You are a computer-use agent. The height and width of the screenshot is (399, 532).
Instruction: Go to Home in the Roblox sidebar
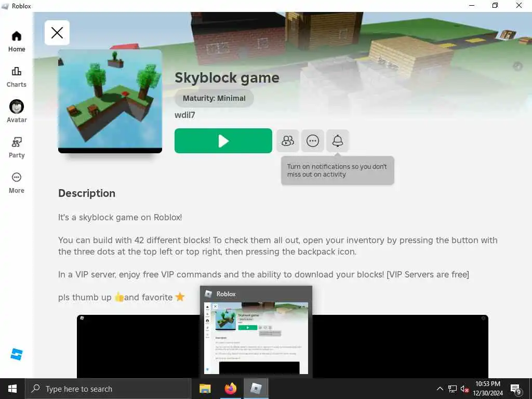[x=17, y=42]
